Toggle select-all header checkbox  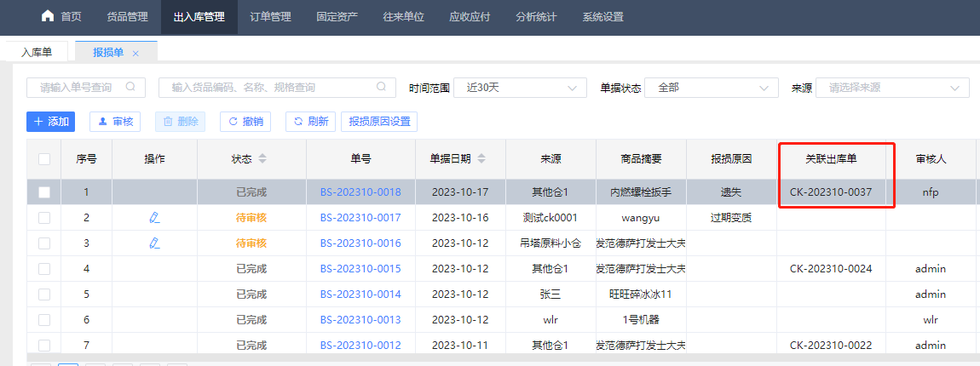[44, 159]
